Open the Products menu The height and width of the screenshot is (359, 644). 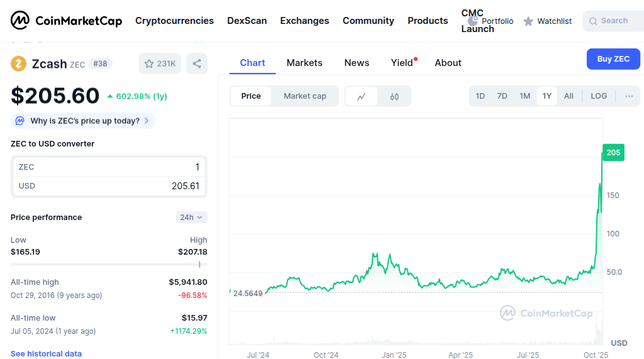(x=428, y=21)
